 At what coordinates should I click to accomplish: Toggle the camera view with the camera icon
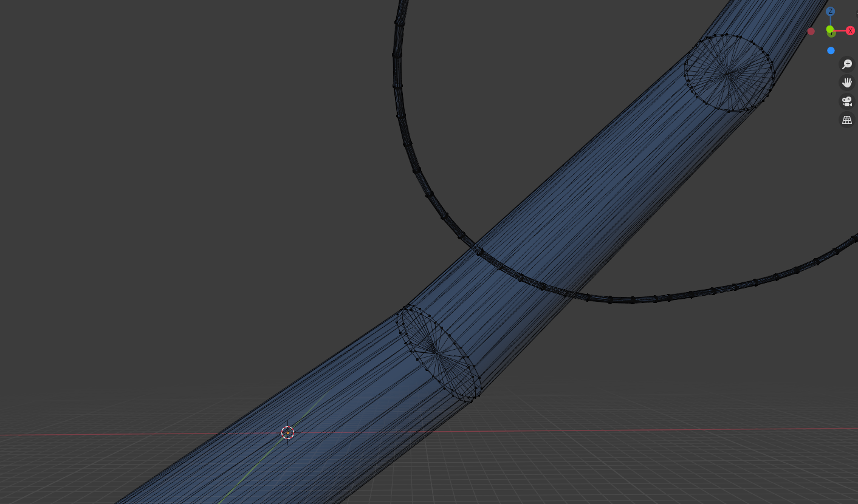pyautogui.click(x=847, y=101)
